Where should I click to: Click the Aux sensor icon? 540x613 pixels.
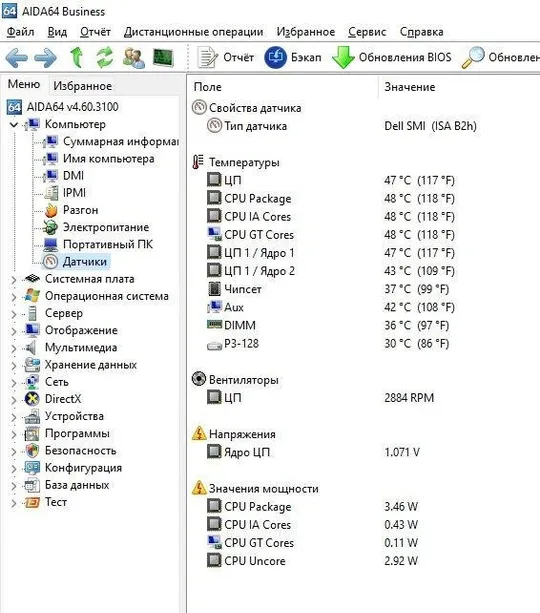(214, 307)
